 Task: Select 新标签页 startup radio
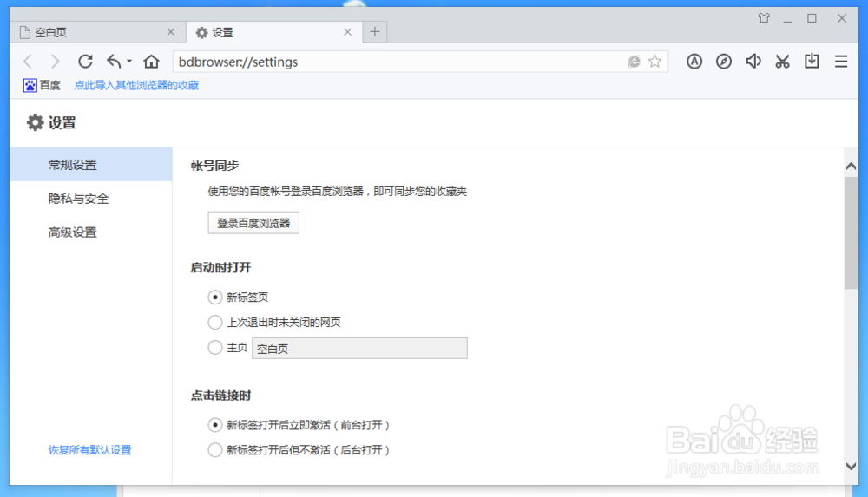click(x=214, y=298)
